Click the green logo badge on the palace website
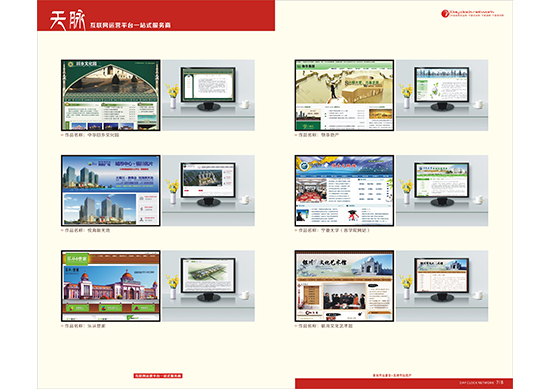Viewport: 550px width, 389px height. [x=76, y=259]
